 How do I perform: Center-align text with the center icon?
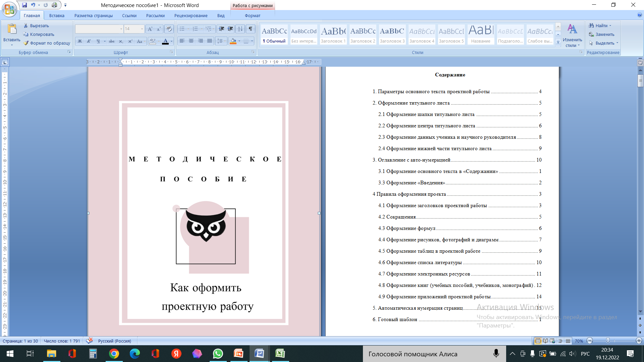(191, 41)
